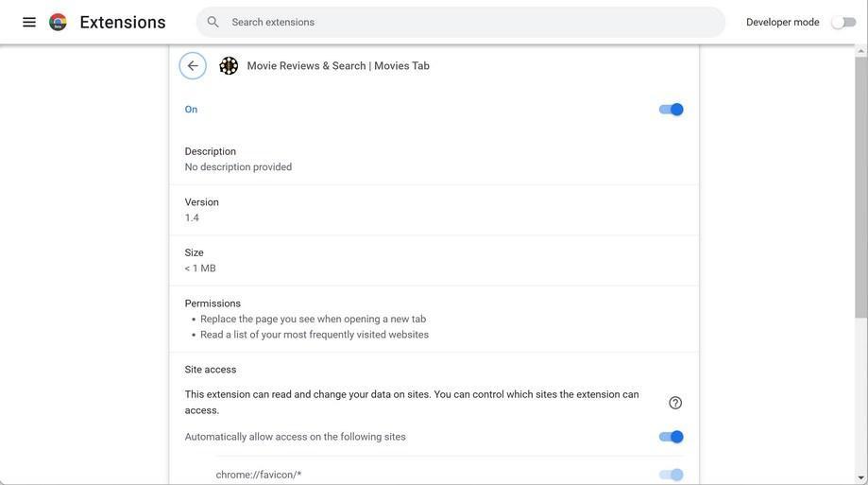This screenshot has height=485, width=868.
Task: Click the Movies Tab extension icon
Action: 229,66
